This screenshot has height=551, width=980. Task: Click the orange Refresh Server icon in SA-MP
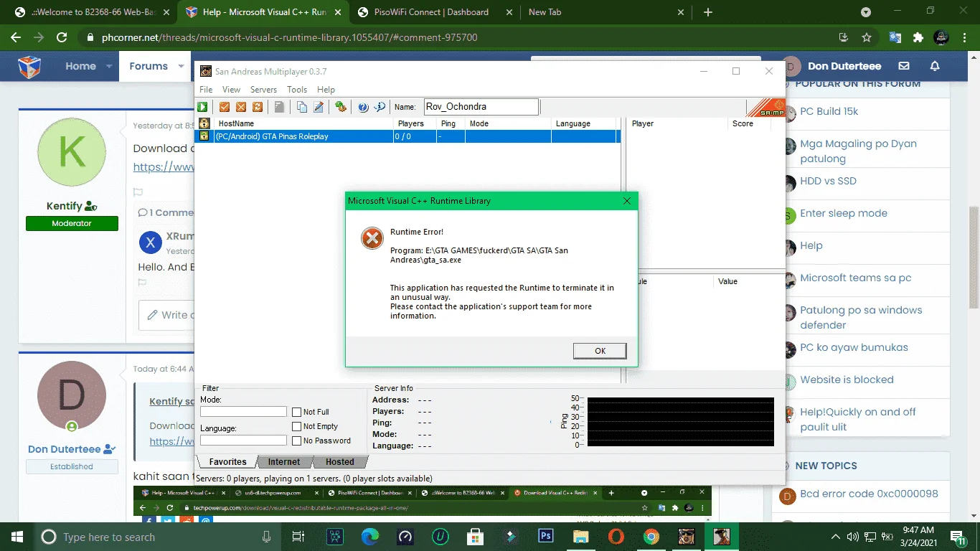[x=257, y=107]
